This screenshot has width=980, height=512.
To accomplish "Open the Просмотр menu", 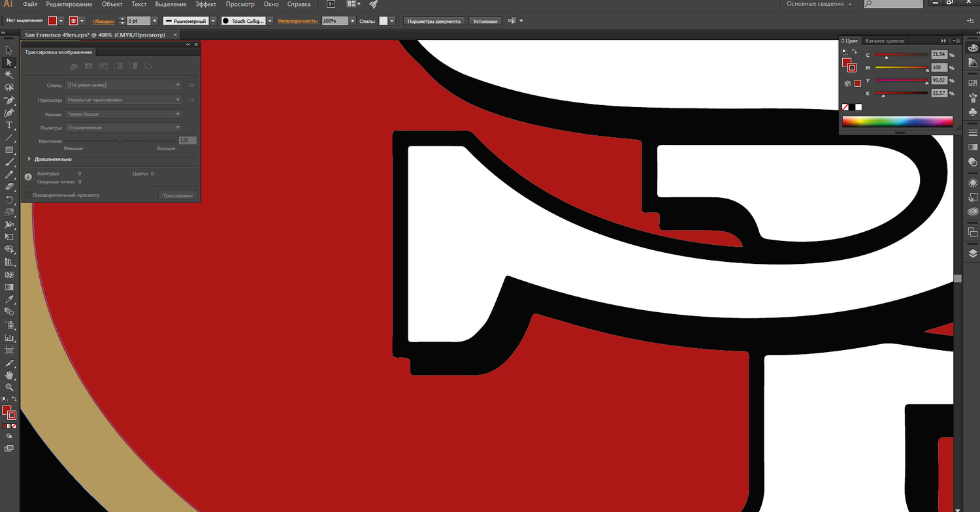I will click(x=240, y=4).
